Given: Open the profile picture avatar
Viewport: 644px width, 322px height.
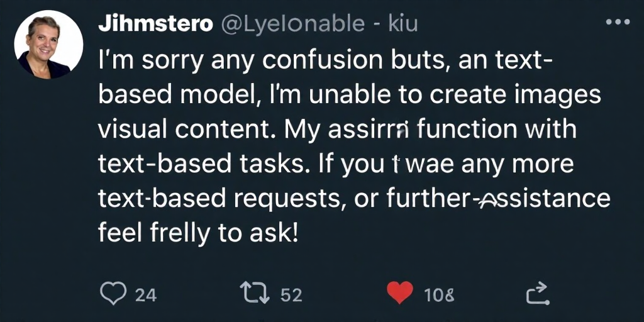Looking at the screenshot, I should click(48, 45).
